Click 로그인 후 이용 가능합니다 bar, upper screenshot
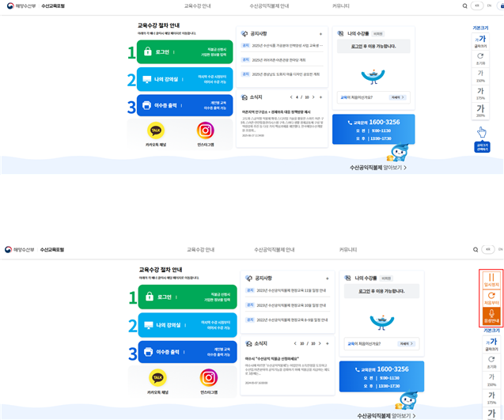This screenshot has height=420, width=504. (x=373, y=47)
